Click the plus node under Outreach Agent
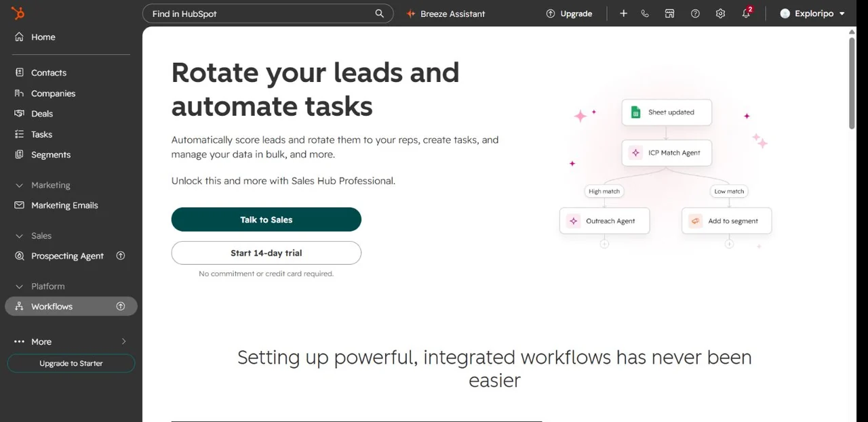 coord(604,244)
